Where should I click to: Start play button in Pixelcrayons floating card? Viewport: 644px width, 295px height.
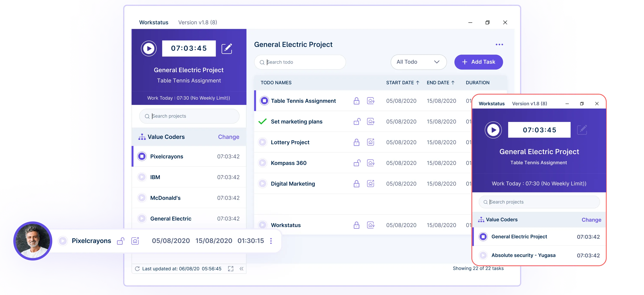click(x=63, y=241)
